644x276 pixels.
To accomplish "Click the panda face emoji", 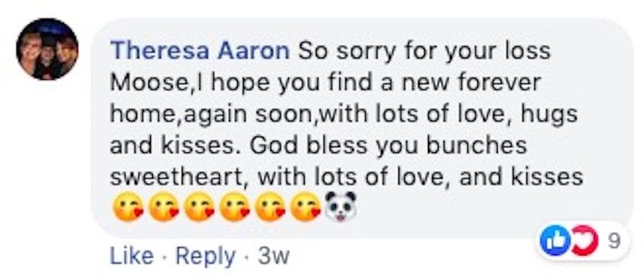I will click(340, 206).
